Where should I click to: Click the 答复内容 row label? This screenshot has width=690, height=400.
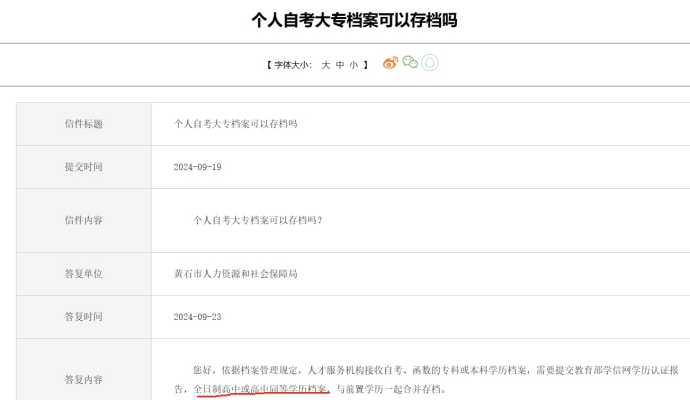pyautogui.click(x=84, y=379)
